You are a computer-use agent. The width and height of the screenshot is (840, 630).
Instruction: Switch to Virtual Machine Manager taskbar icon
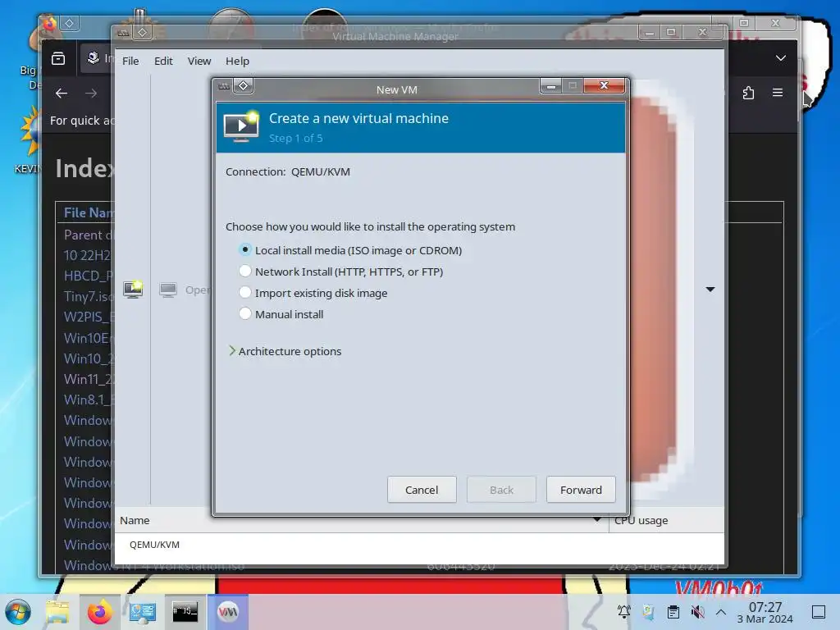(228, 612)
